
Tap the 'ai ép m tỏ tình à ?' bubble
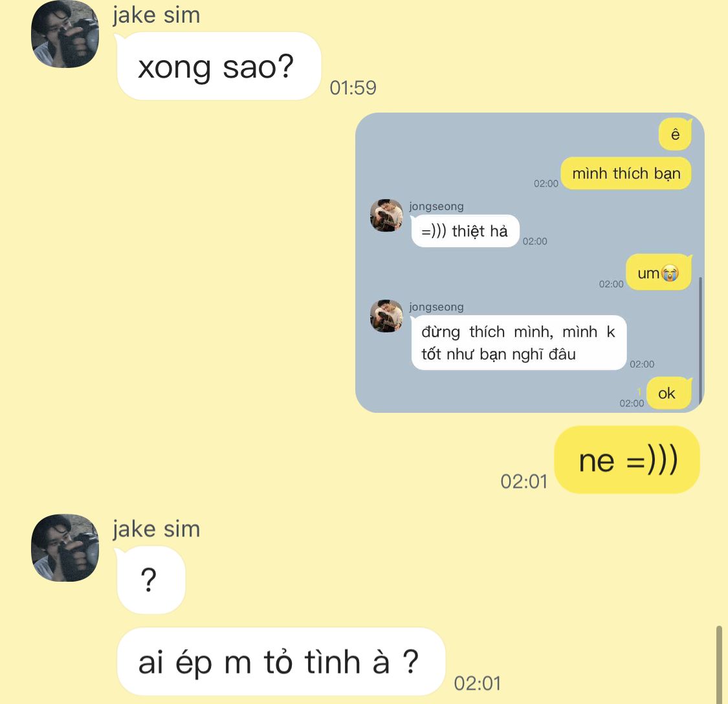point(281,662)
